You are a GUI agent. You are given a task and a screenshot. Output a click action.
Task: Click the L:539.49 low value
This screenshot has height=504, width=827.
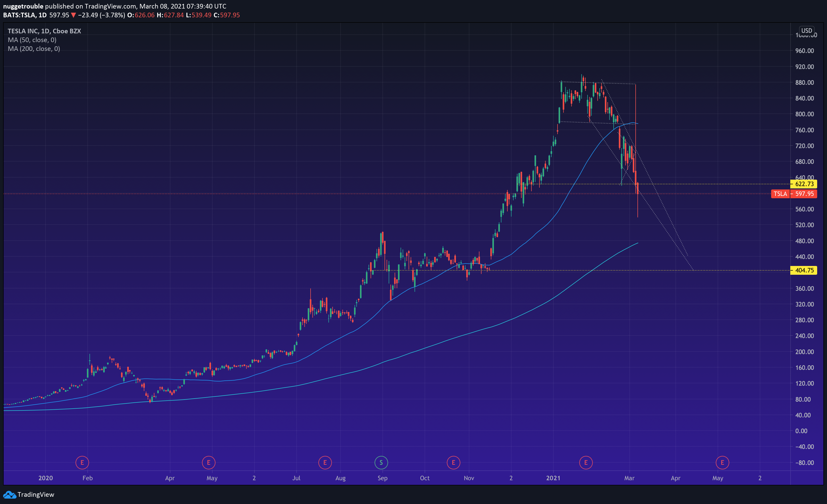coord(199,15)
